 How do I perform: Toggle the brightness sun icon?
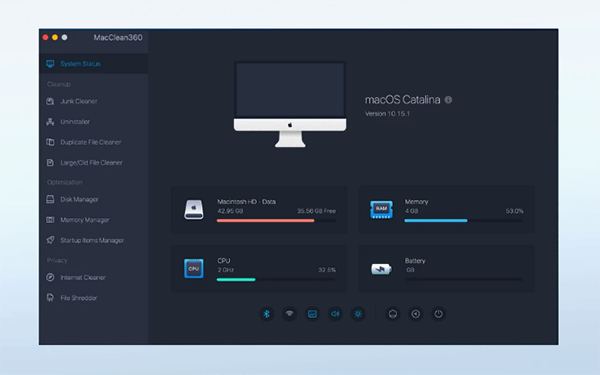tap(358, 314)
